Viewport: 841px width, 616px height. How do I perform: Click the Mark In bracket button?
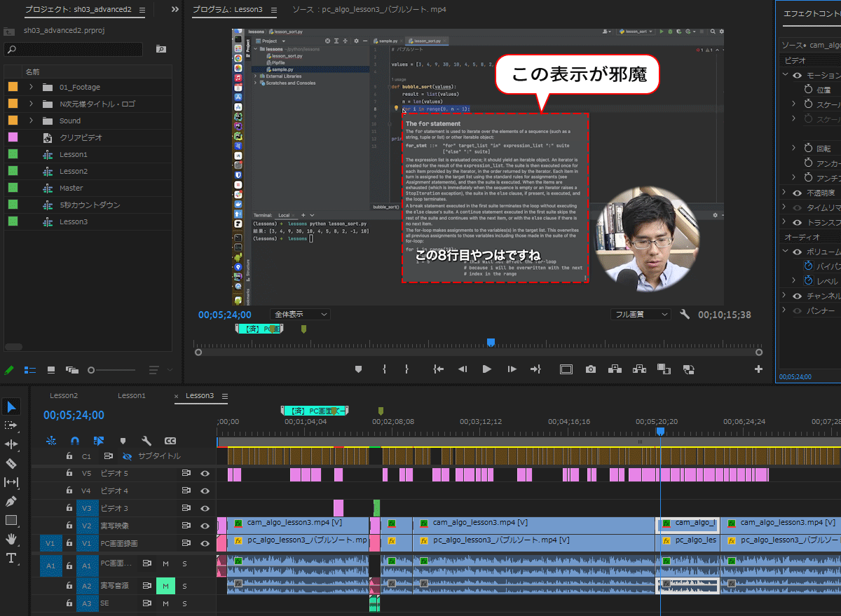coord(384,369)
